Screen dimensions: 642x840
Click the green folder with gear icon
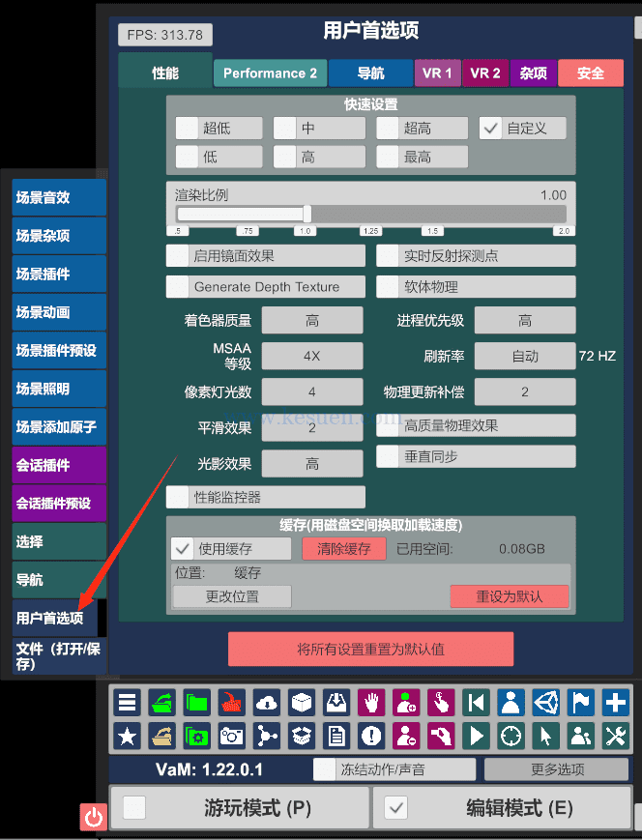click(196, 736)
